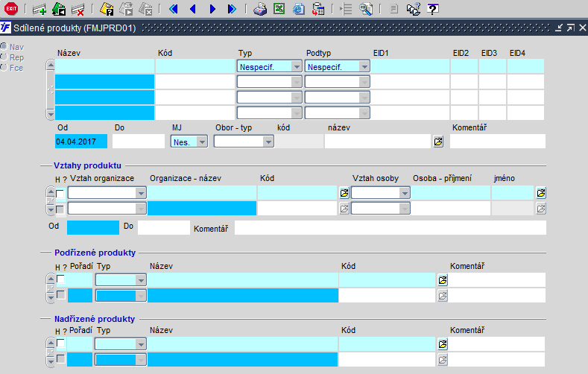Go to the last record with double-right arrow

232,9
